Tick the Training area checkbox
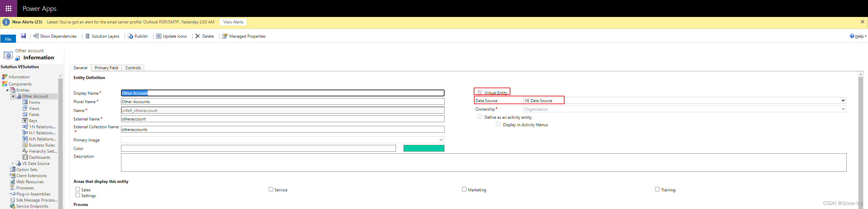 tap(657, 189)
